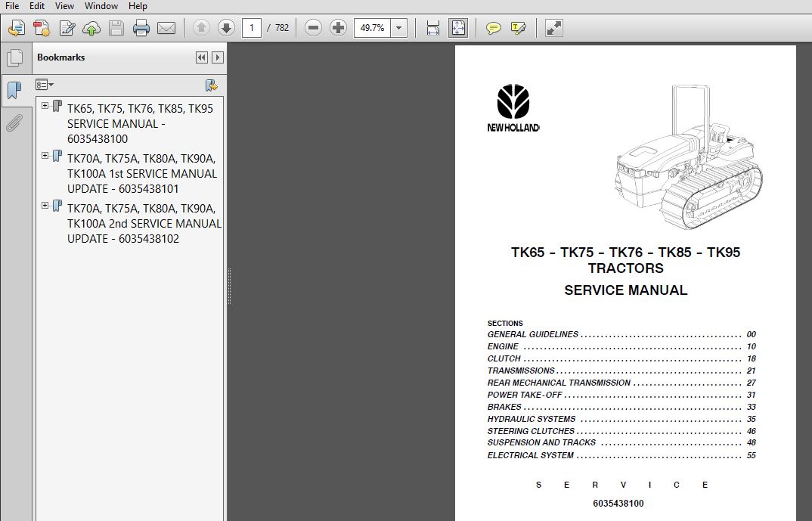
Task: Click the New Holland logo
Action: click(513, 108)
